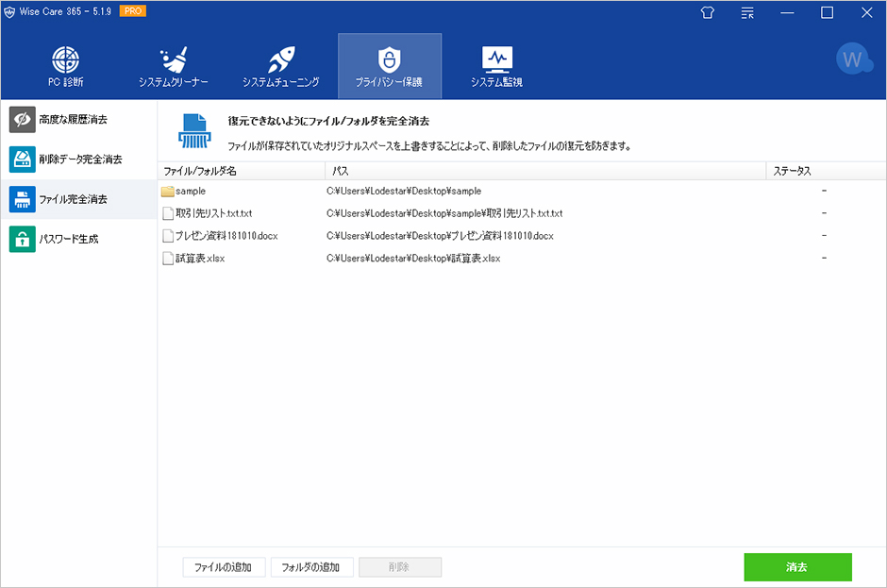Select the プレゼン資料181010.docx file name
Image resolution: width=887 pixels, height=588 pixels.
coord(226,235)
